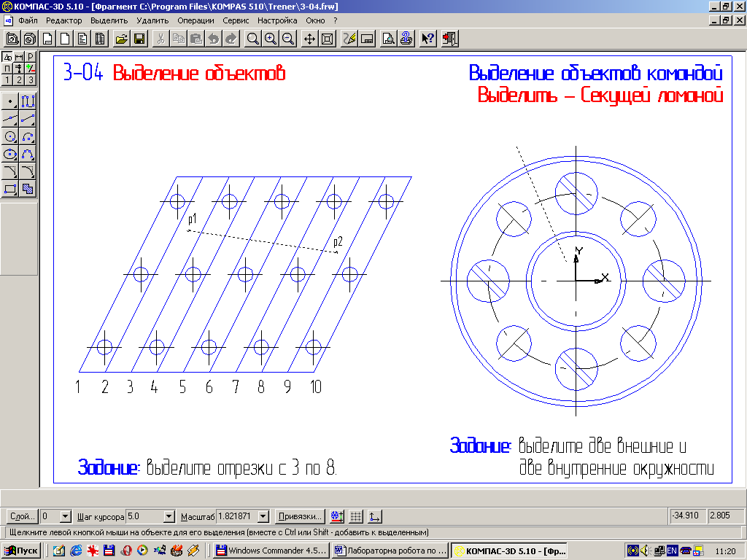Click the new text document icon
Screen dimensions: 747x560
[x=82, y=39]
